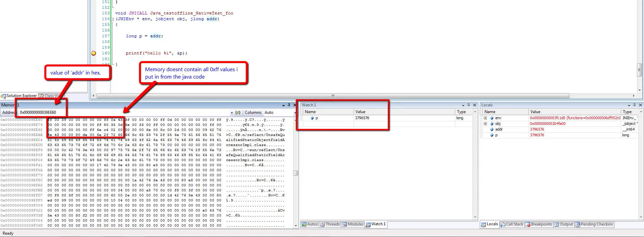The width and height of the screenshot is (644, 237).
Task: Switch to the Output tab
Action: [563, 224]
